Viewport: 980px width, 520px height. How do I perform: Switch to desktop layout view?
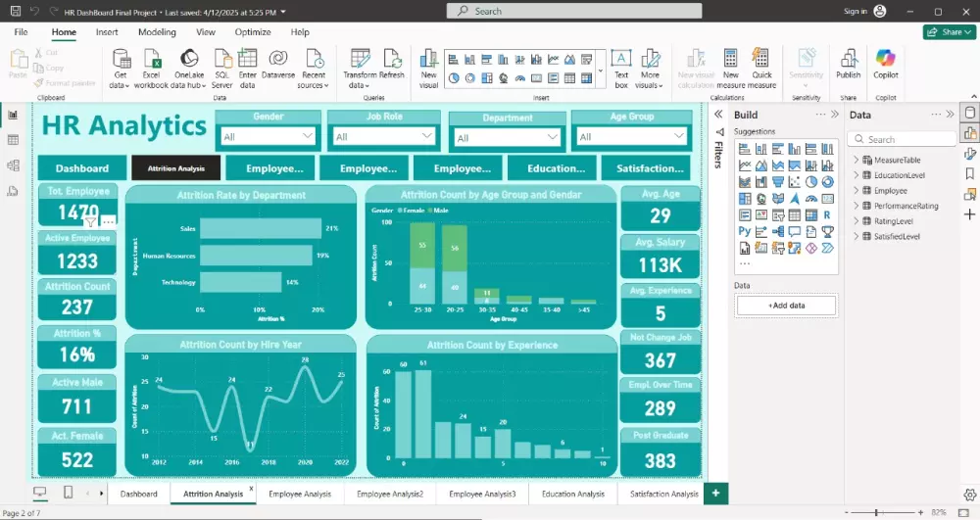click(39, 493)
